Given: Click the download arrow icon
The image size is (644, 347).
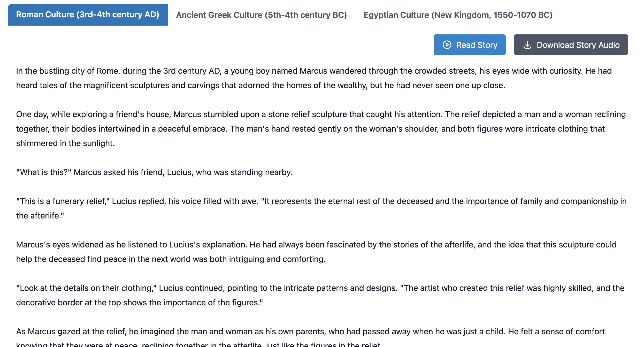Looking at the screenshot, I should (x=527, y=45).
